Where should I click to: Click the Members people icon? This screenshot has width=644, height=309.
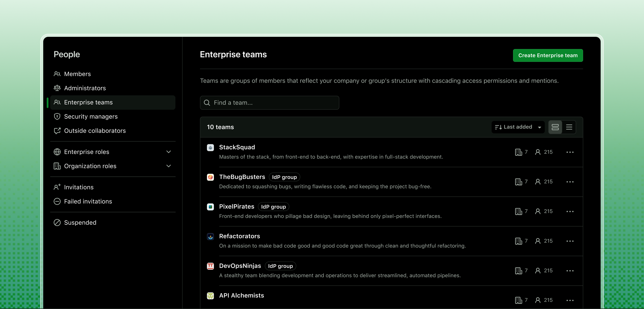pos(57,74)
